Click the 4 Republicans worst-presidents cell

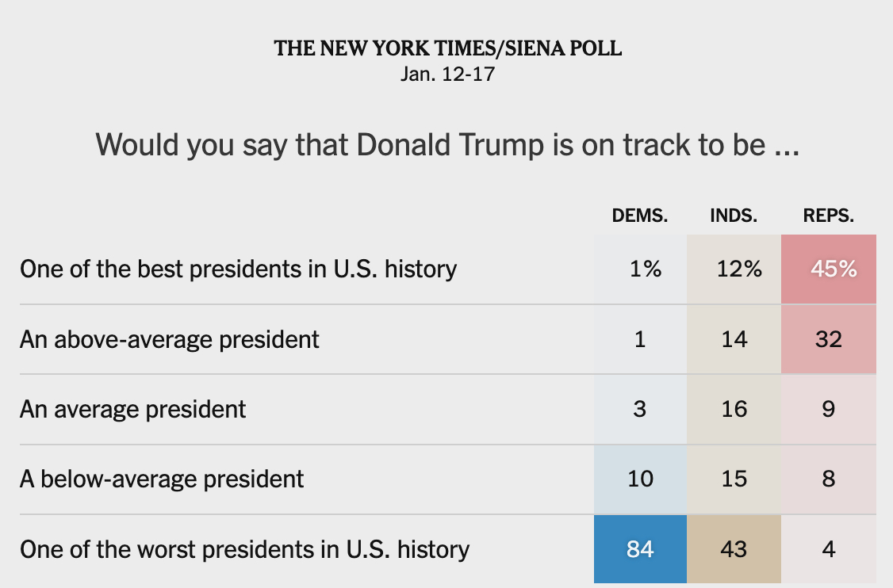coord(829,549)
